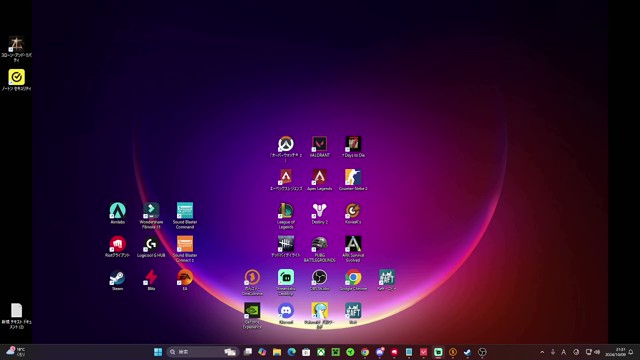Image resolution: width=640 pixels, height=360 pixels.
Task: Open the Xbox app in the taskbar
Action: [x=321, y=352]
